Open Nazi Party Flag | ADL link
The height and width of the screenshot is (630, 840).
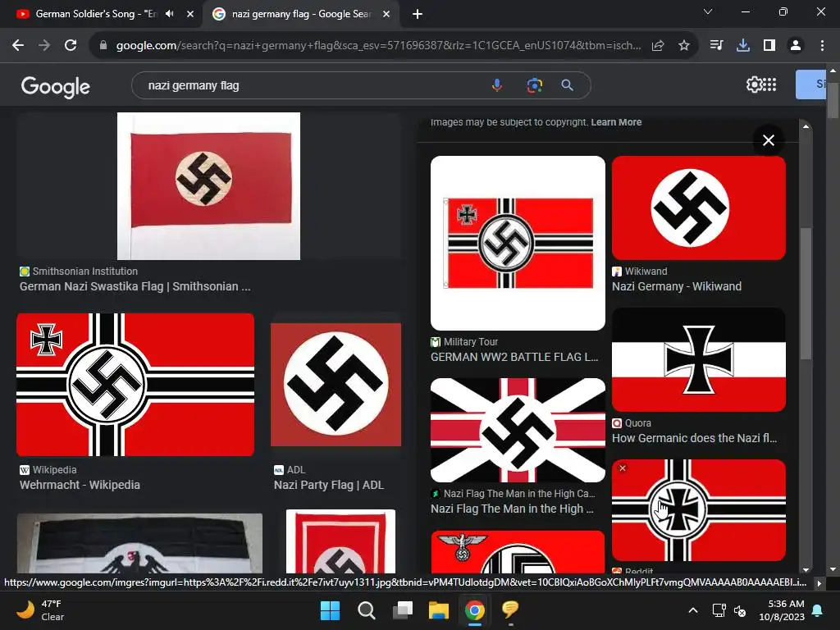tap(329, 485)
